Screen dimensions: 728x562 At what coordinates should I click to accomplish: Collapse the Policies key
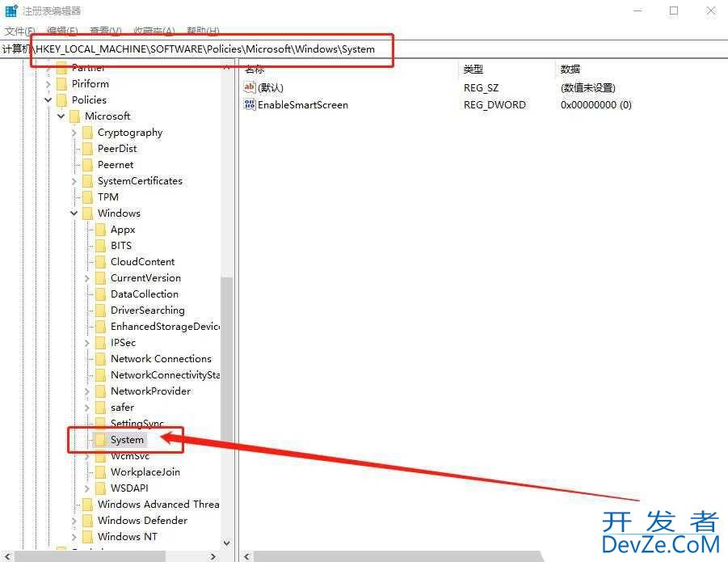click(x=48, y=100)
